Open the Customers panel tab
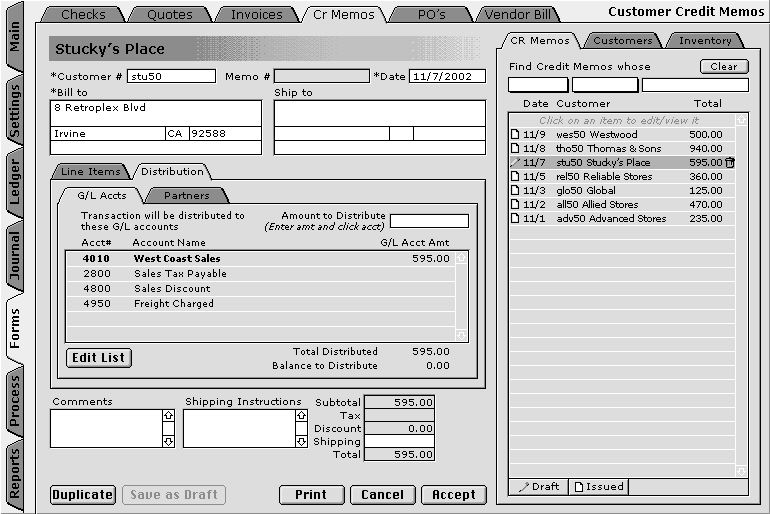 (623, 41)
